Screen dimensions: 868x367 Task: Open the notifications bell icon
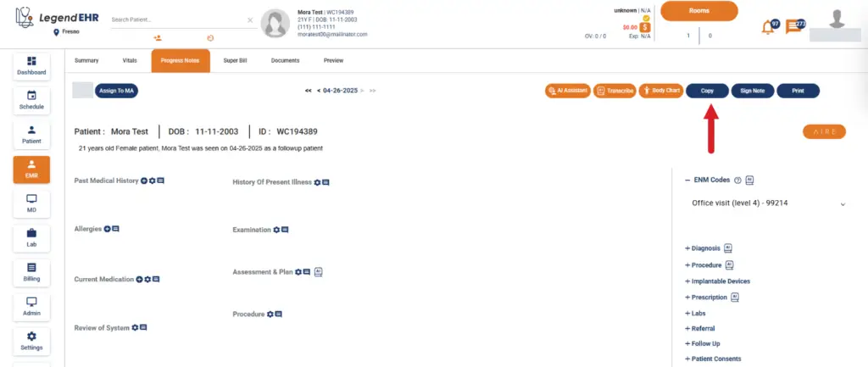coord(768,27)
